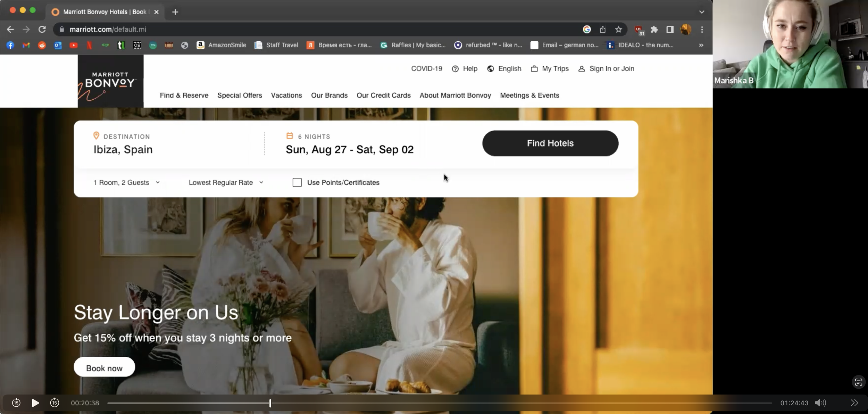Screen dimensions: 868x414
Task: Skip back 15 seconds in video
Action: pyautogui.click(x=16, y=403)
